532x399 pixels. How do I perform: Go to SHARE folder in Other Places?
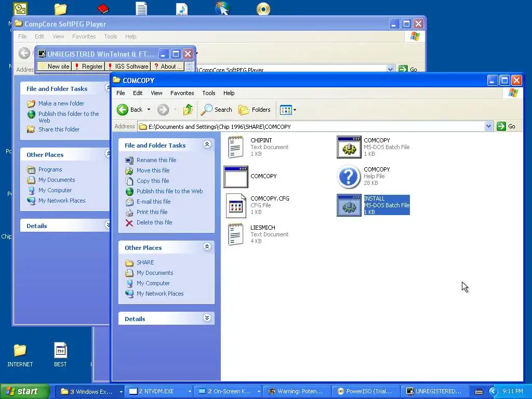point(145,262)
